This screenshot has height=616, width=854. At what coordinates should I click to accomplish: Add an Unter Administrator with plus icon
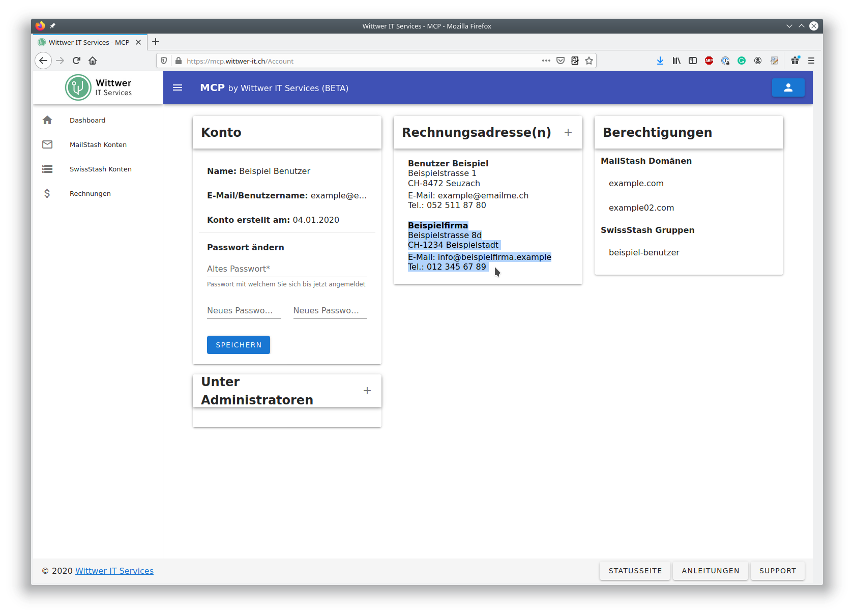pyautogui.click(x=367, y=391)
